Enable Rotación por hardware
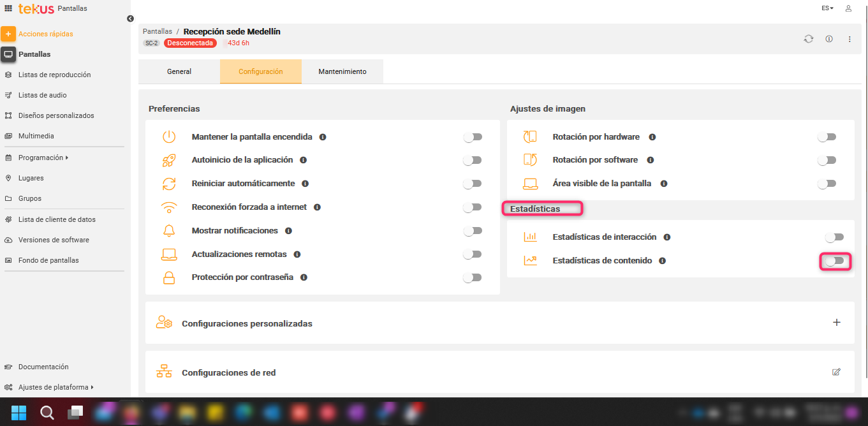 coord(827,136)
